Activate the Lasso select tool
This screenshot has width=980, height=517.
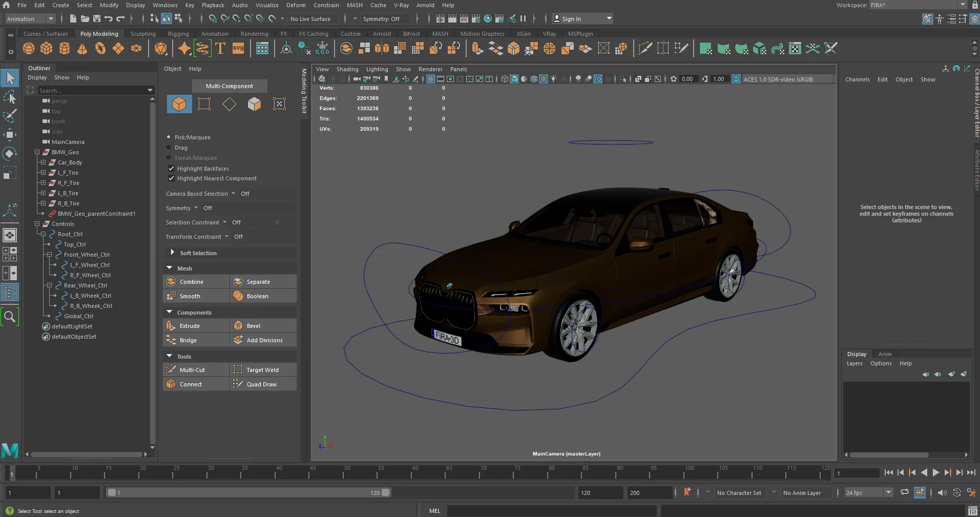pyautogui.click(x=10, y=97)
